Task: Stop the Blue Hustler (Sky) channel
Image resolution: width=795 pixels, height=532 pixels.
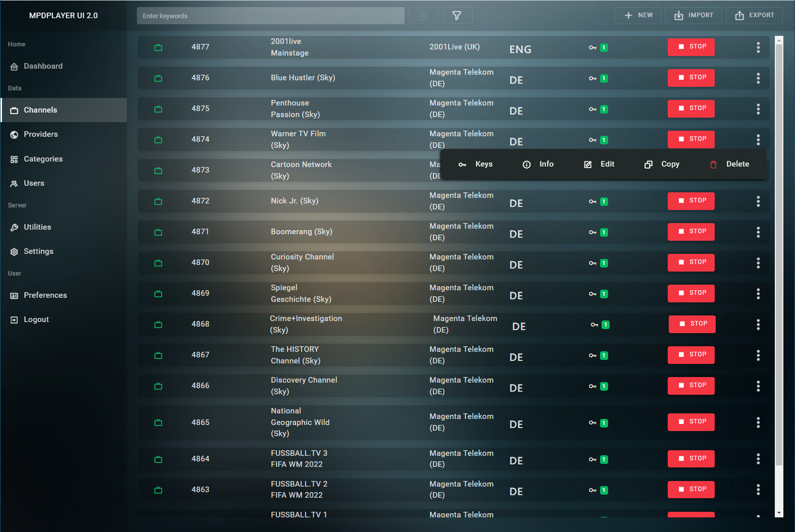Action: click(690, 77)
